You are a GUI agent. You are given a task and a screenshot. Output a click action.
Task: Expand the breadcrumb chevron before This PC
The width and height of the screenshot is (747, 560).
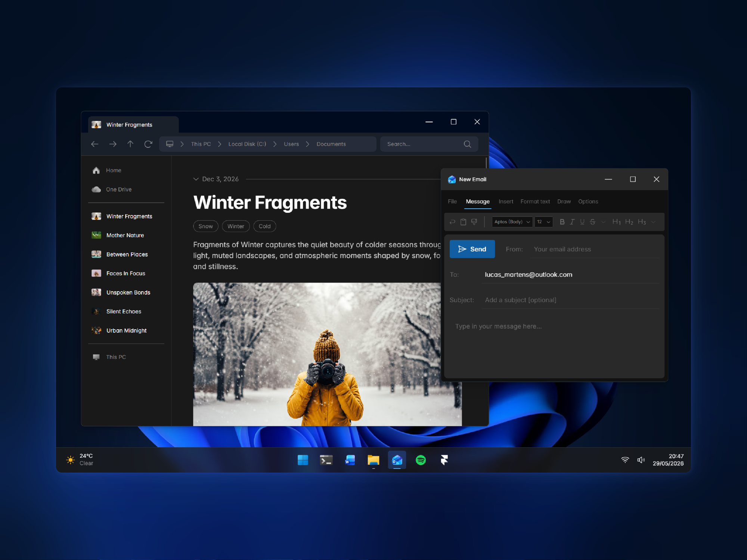click(x=182, y=144)
